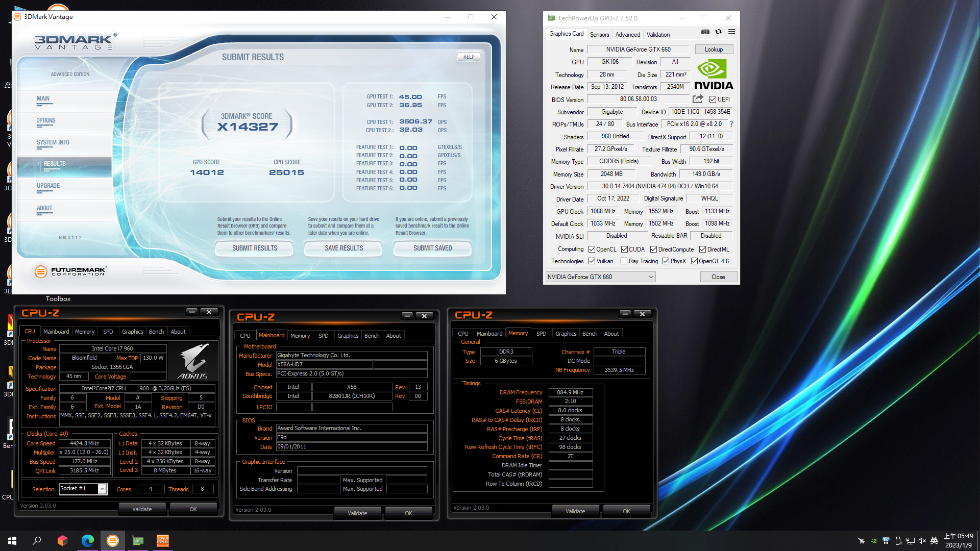Click the SUBMIT SAVED button

pos(433,248)
